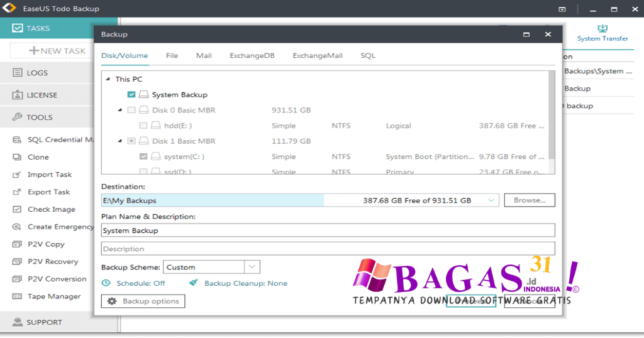This screenshot has width=644, height=338.
Task: Collapse the Disk 0 Basic MBR node
Action: 120,110
